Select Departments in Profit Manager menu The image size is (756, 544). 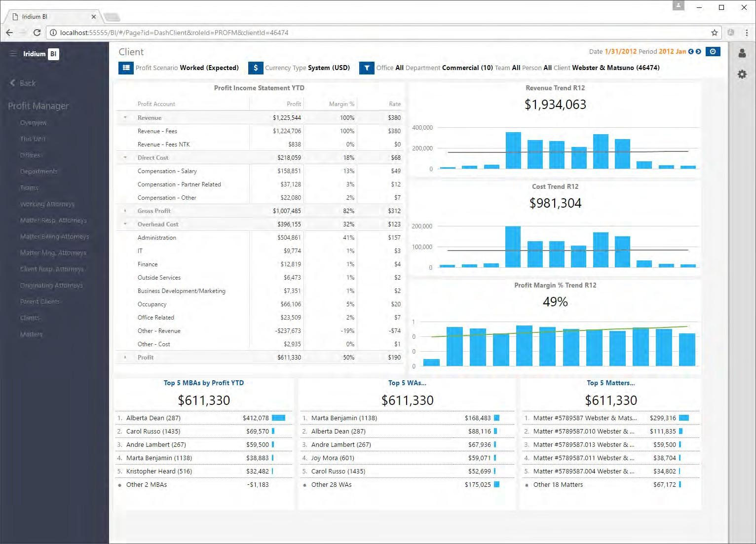[x=39, y=172]
